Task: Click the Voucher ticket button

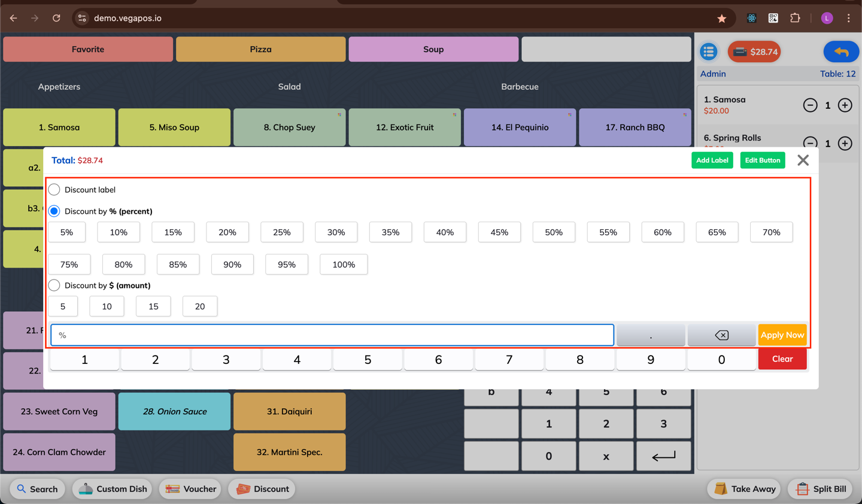Action: 191,489
